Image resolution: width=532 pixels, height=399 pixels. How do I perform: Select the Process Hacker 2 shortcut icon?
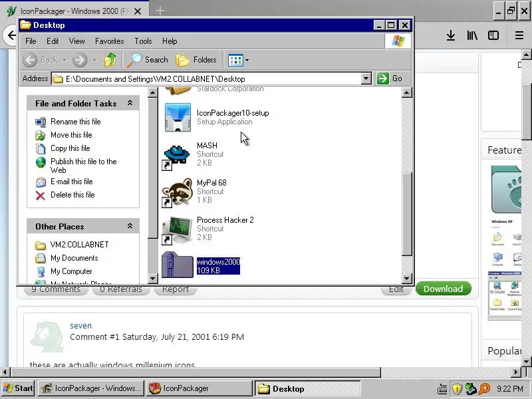tap(177, 230)
